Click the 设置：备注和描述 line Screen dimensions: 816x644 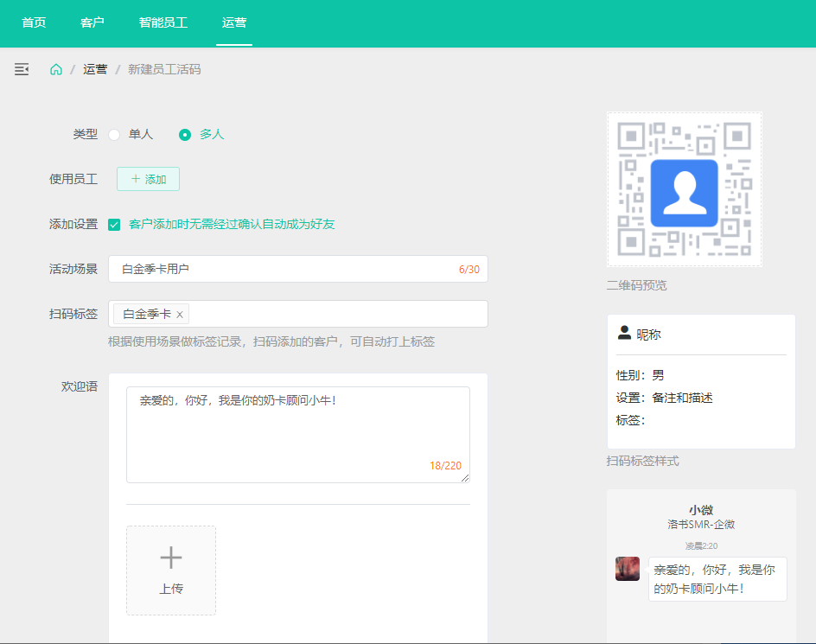(665, 398)
